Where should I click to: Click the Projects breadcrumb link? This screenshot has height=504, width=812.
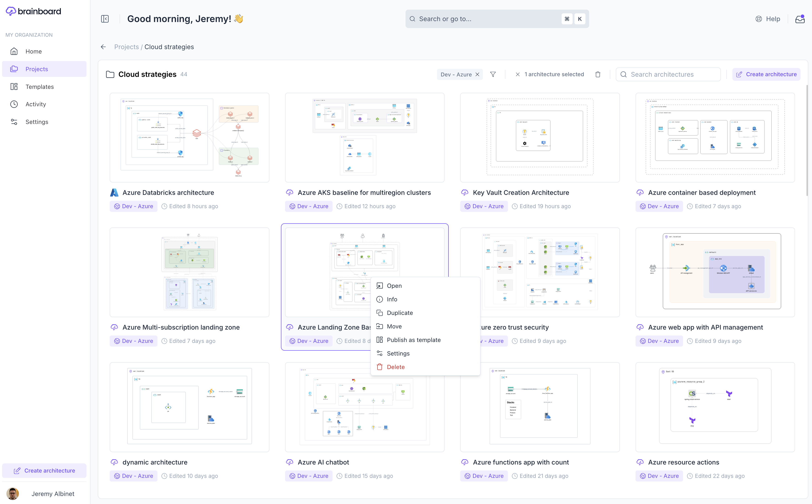(126, 47)
